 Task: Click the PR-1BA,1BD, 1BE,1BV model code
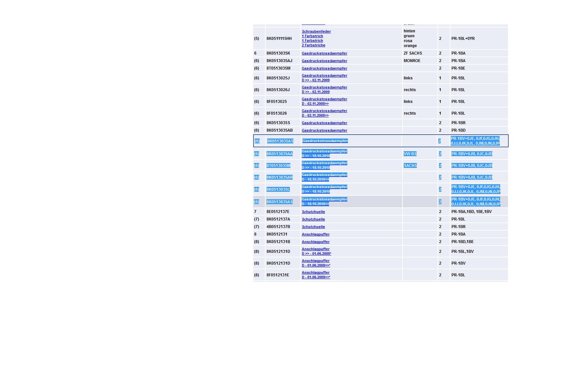coord(471,212)
